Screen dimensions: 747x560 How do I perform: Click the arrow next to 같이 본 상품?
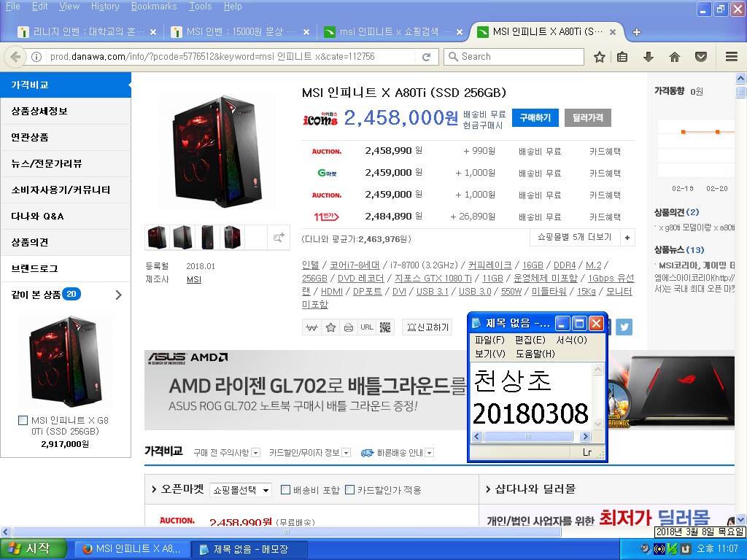[119, 295]
